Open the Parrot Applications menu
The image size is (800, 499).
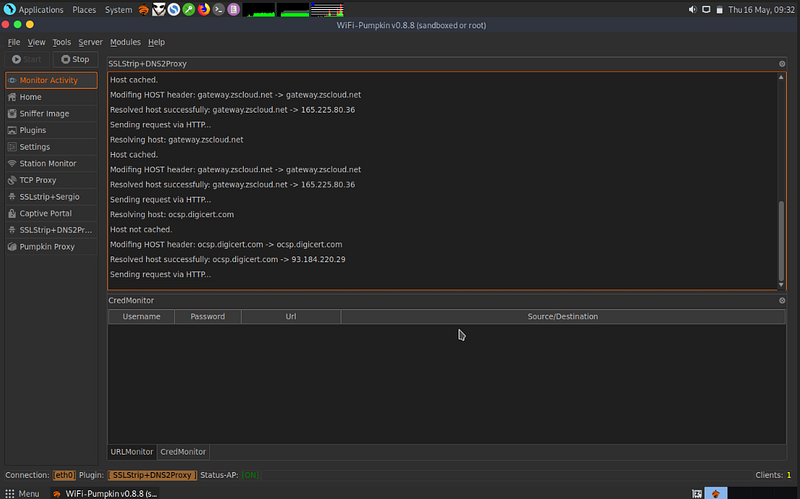[34, 10]
